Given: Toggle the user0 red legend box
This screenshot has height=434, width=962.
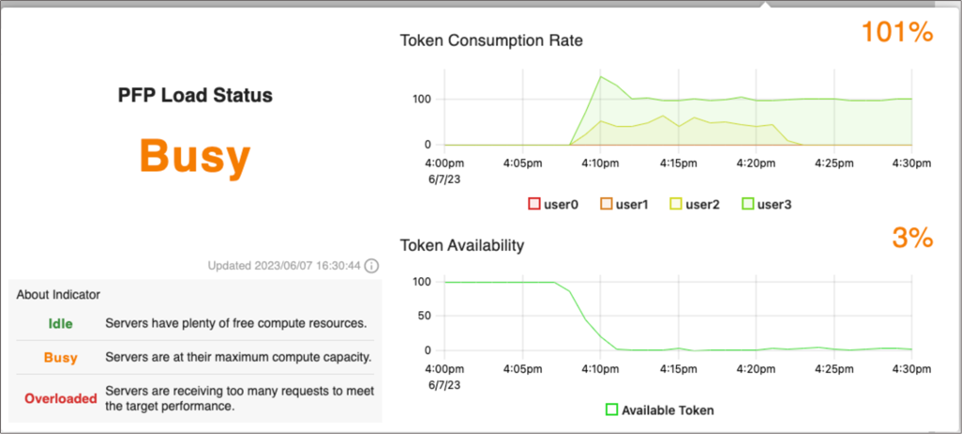Looking at the screenshot, I should coord(534,205).
